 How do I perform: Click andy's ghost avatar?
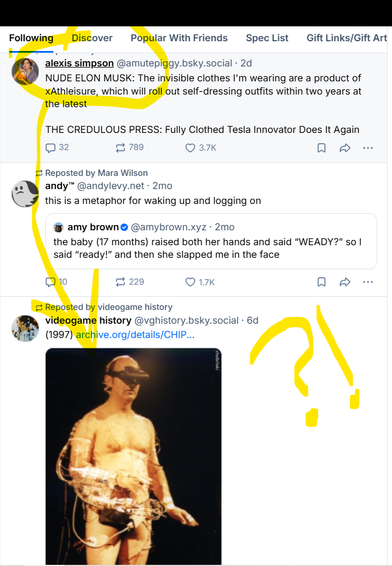coord(25,194)
